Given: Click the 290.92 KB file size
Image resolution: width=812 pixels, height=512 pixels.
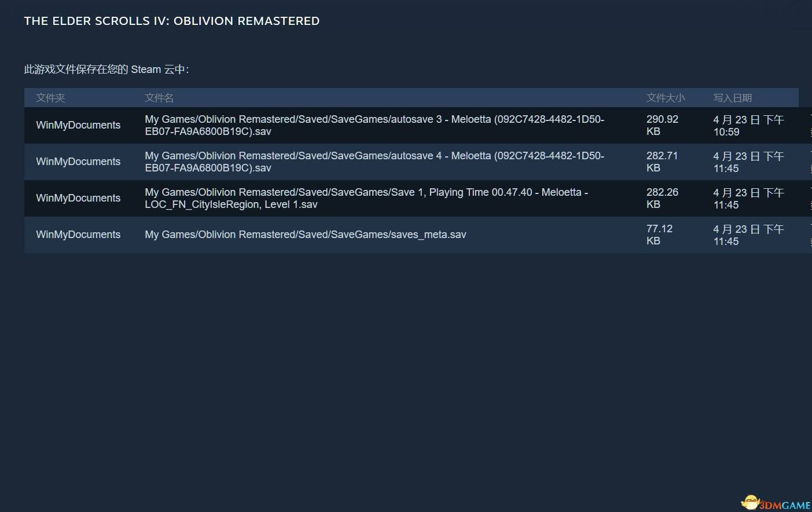Looking at the screenshot, I should [x=662, y=125].
